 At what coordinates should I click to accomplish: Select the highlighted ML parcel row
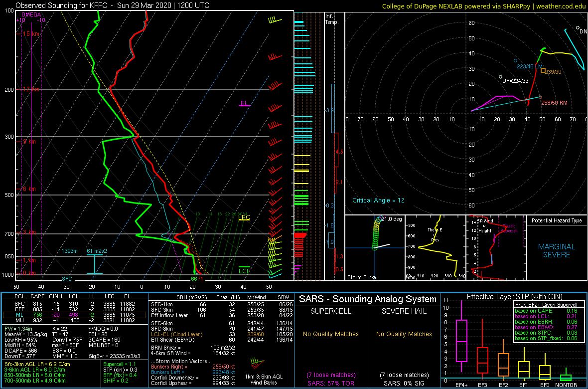[x=75, y=314]
